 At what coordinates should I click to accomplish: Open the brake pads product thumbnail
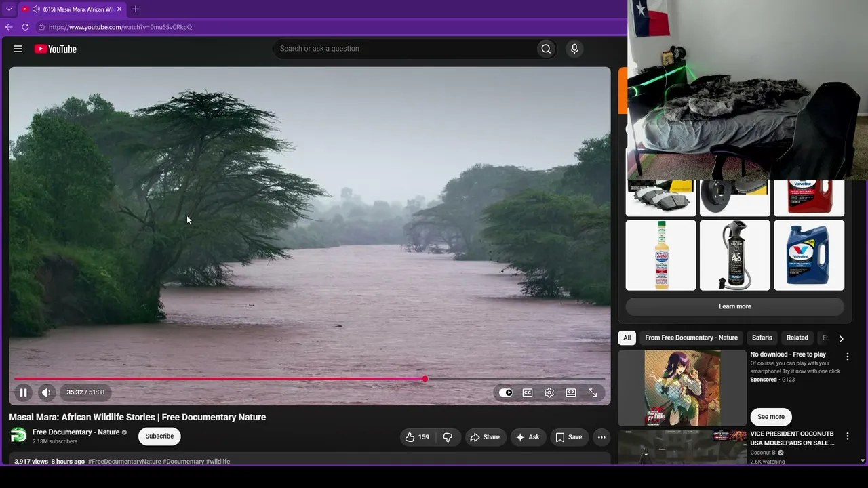pos(660,198)
